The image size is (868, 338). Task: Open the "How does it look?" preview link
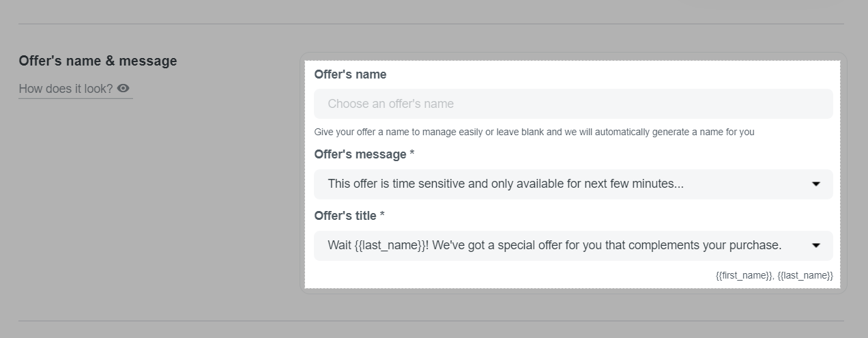66,89
